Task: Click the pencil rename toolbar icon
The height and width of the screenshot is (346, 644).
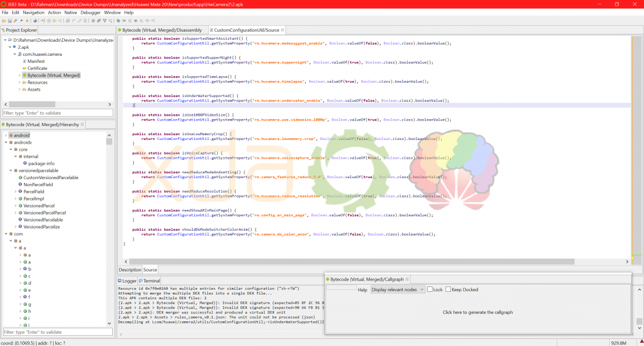Action: point(79,20)
